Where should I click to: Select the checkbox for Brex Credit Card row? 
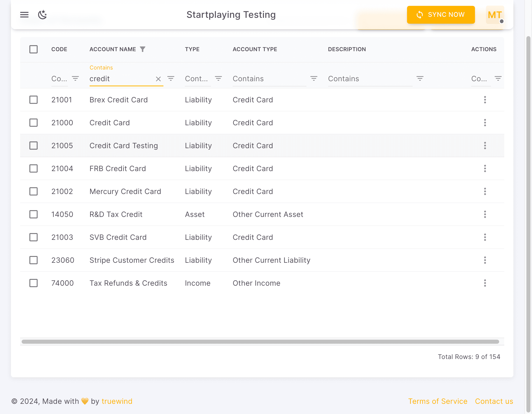[x=33, y=100]
